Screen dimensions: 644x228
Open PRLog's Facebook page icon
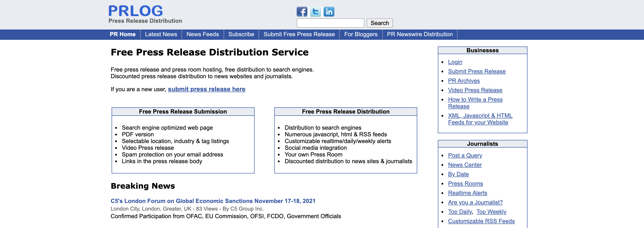pyautogui.click(x=302, y=11)
